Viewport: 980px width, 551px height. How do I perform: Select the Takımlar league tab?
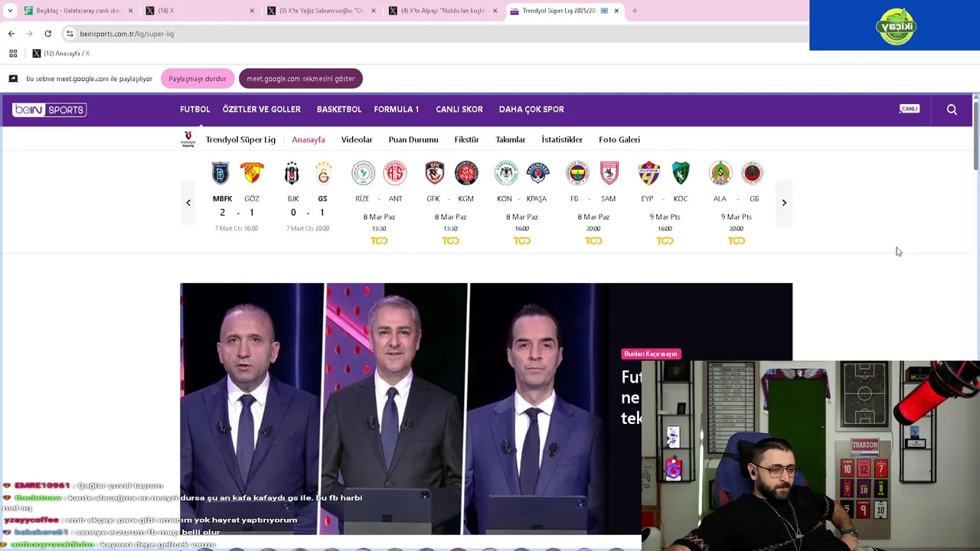[511, 139]
